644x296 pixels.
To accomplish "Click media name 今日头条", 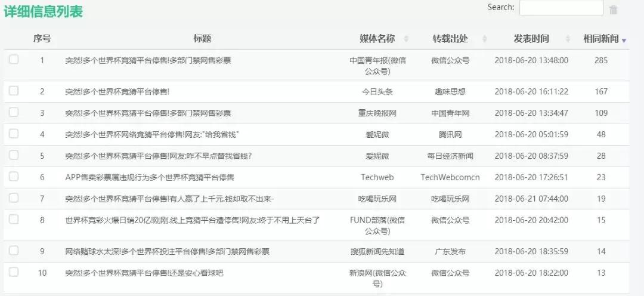I will [377, 92].
